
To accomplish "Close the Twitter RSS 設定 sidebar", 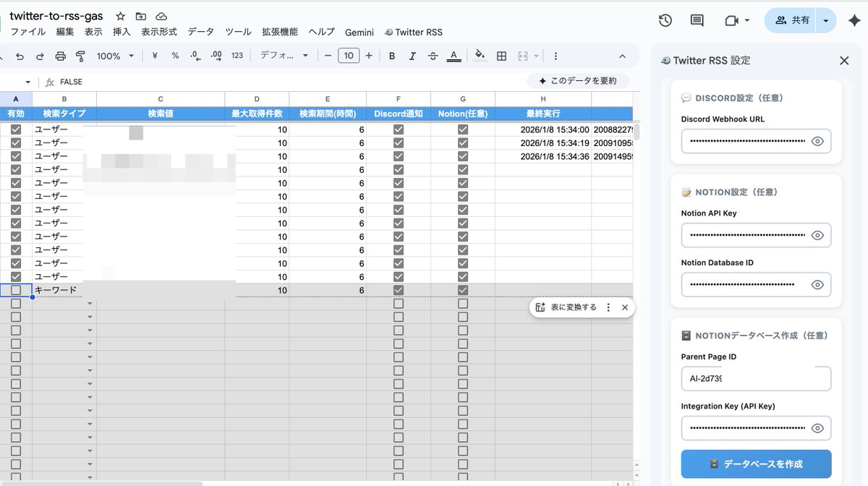I will click(844, 61).
